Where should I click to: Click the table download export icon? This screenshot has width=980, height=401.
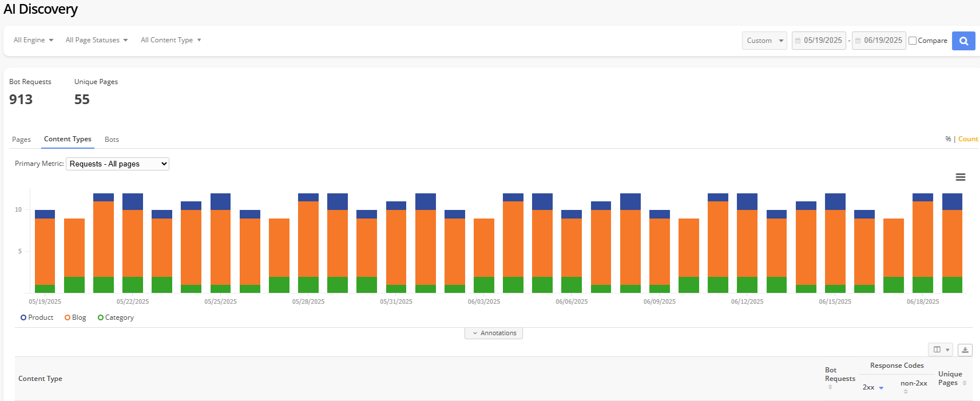click(x=965, y=350)
